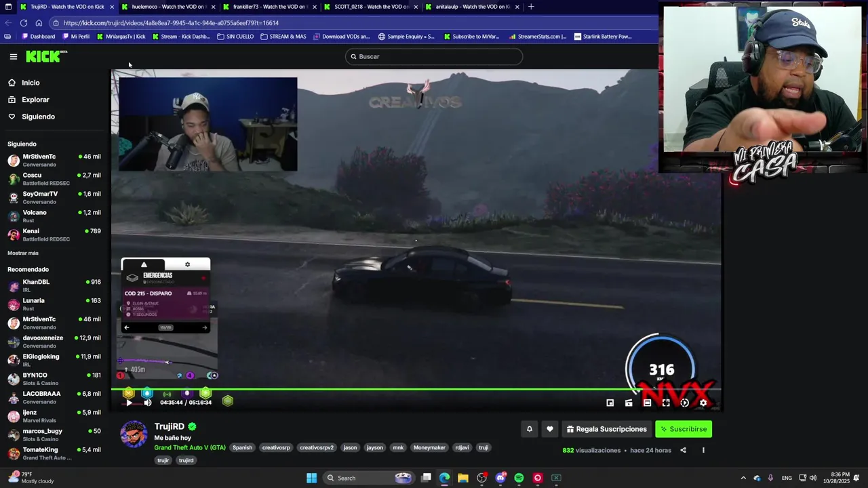The width and height of the screenshot is (868, 488).
Task: Switch to frankiller73 browser tab
Action: (269, 7)
